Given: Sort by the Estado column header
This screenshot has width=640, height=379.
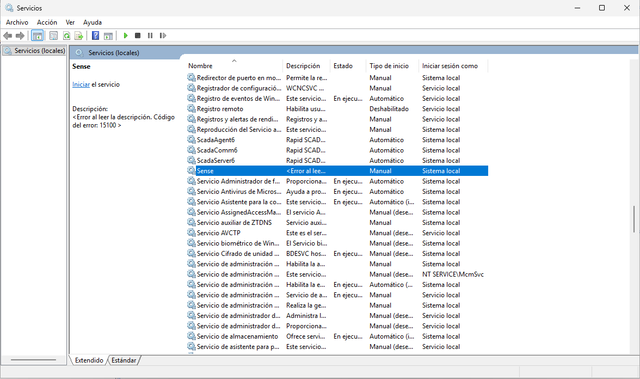Looking at the screenshot, I should pos(347,66).
